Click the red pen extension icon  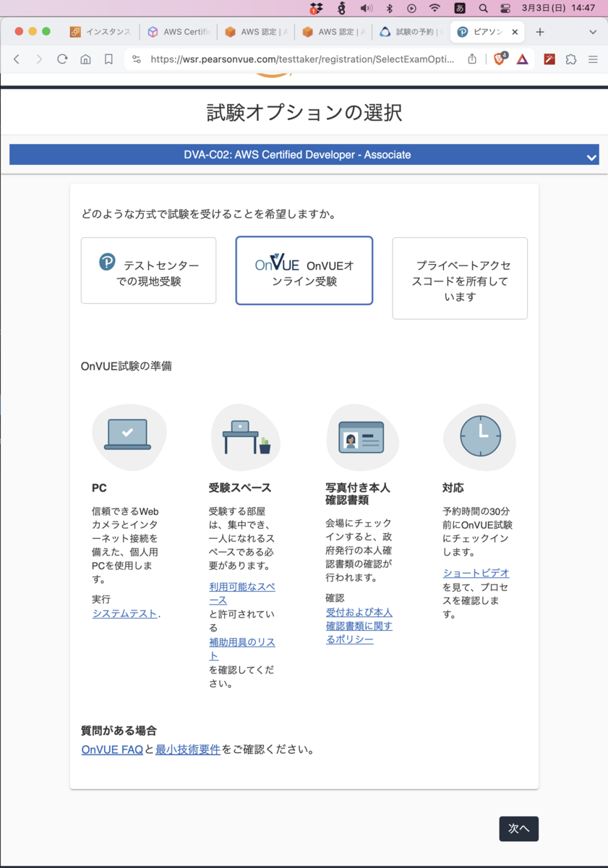pos(549,59)
